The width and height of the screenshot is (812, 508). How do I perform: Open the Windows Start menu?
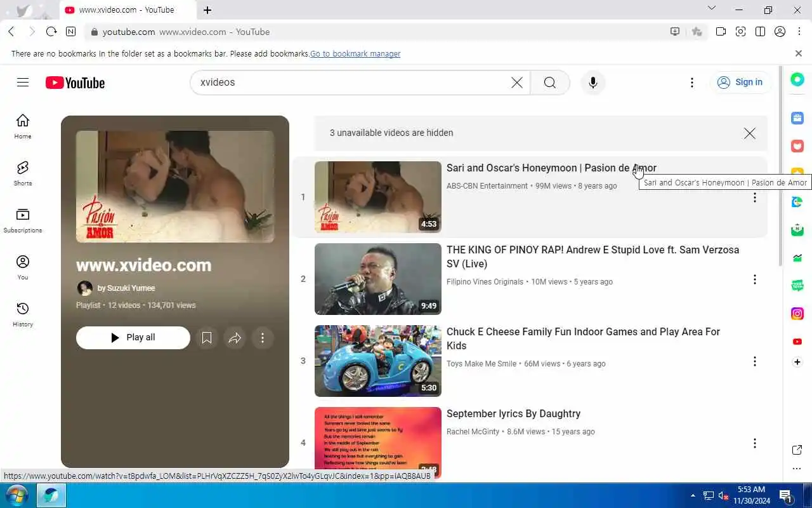17,495
